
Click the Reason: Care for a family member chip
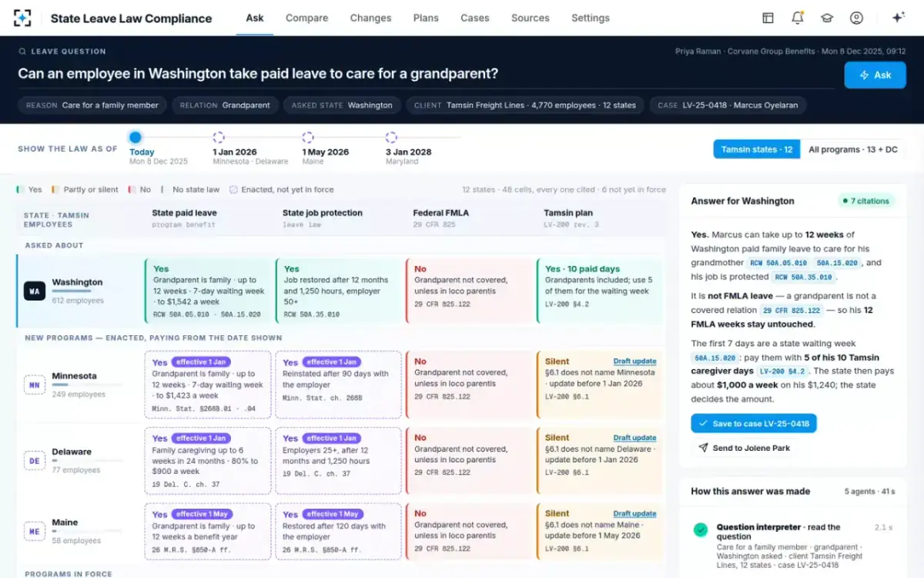click(x=92, y=106)
